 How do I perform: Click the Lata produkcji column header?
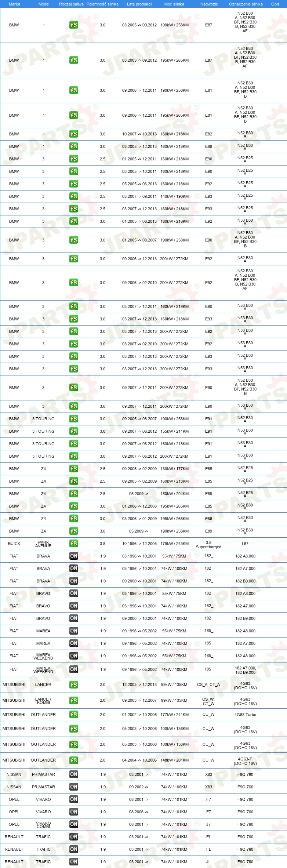click(139, 4)
